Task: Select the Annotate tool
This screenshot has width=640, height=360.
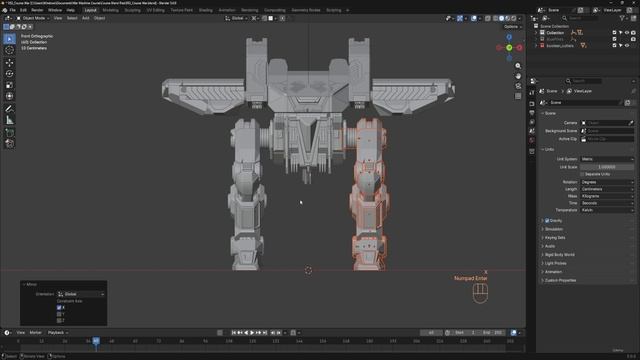Action: (9, 109)
